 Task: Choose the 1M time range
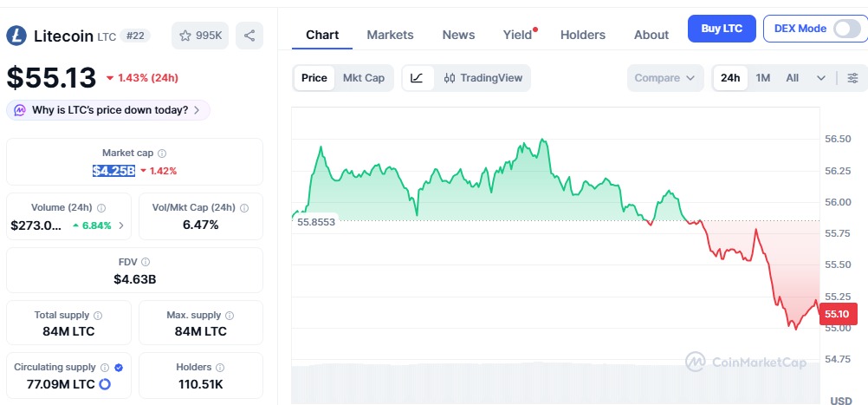[763, 78]
